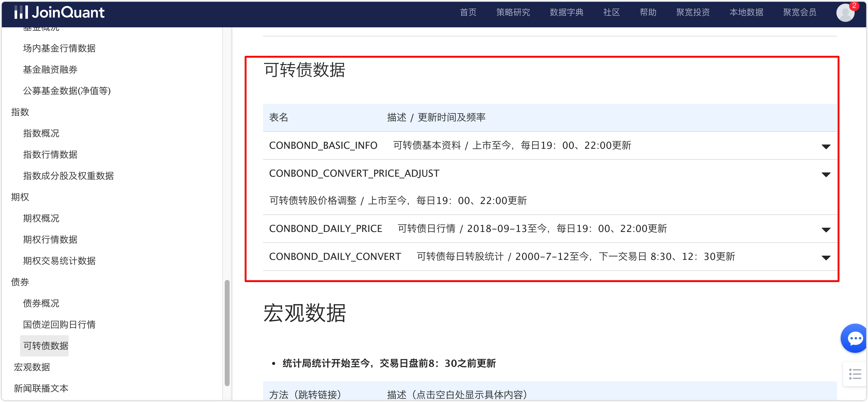The width and height of the screenshot is (868, 402).
Task: Go to 社区 in the top navigation
Action: tap(611, 12)
